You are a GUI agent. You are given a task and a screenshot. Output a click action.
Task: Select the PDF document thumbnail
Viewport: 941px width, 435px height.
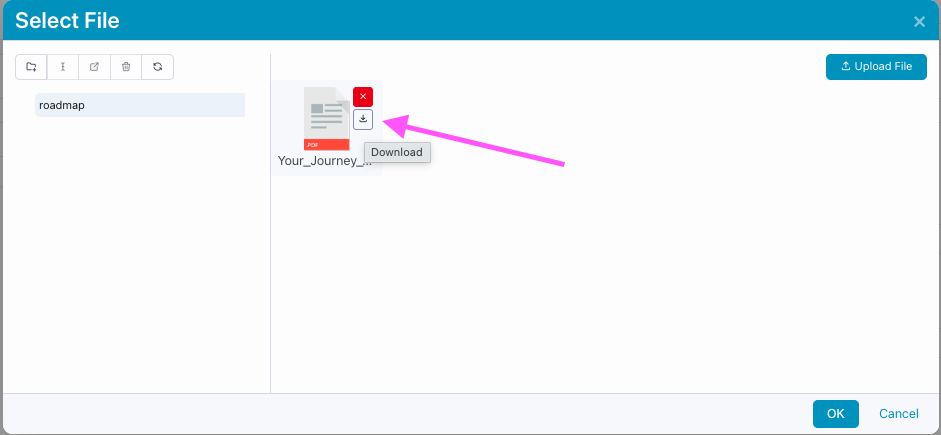(327, 118)
